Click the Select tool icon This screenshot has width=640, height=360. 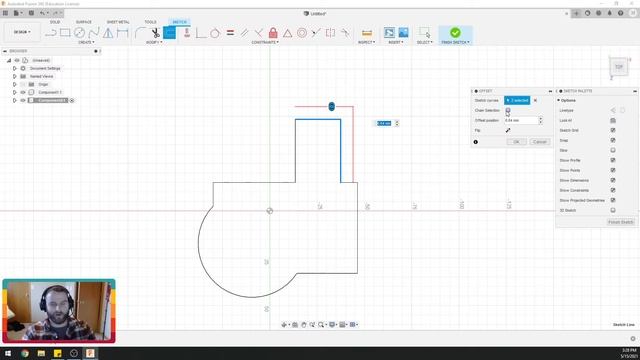click(x=424, y=33)
